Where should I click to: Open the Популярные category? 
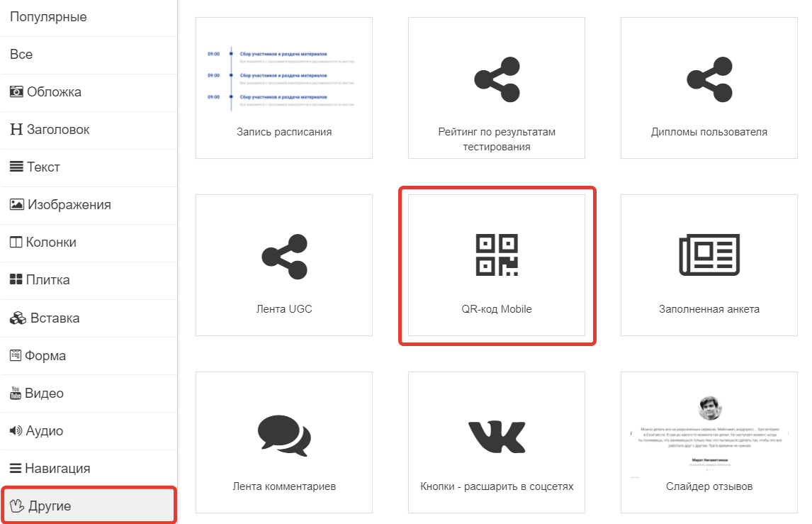coord(89,17)
